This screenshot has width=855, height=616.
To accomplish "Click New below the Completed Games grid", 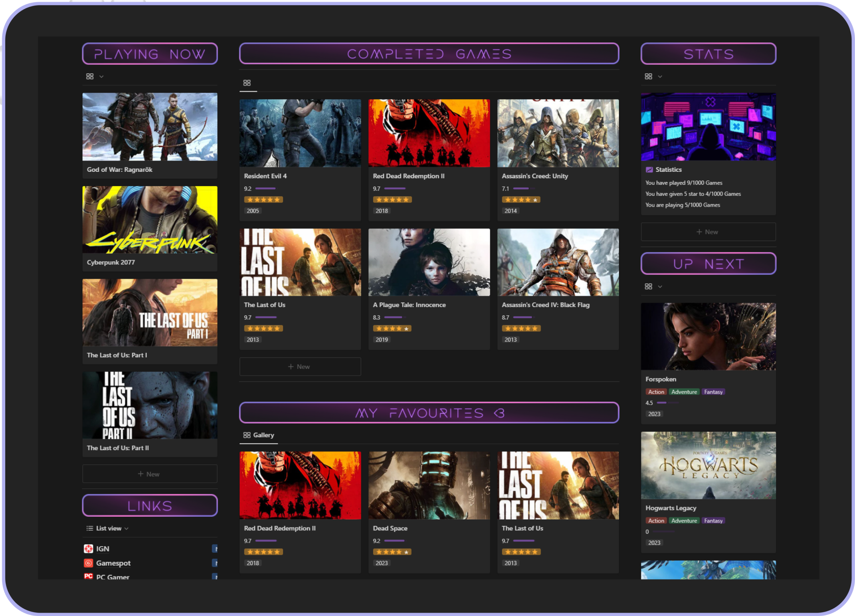I will tap(300, 366).
